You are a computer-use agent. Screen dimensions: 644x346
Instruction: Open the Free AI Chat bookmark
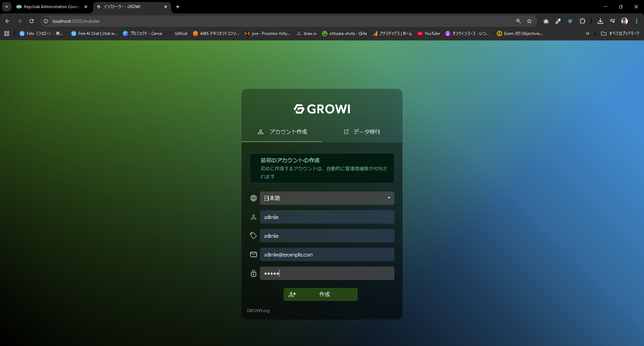pos(94,34)
